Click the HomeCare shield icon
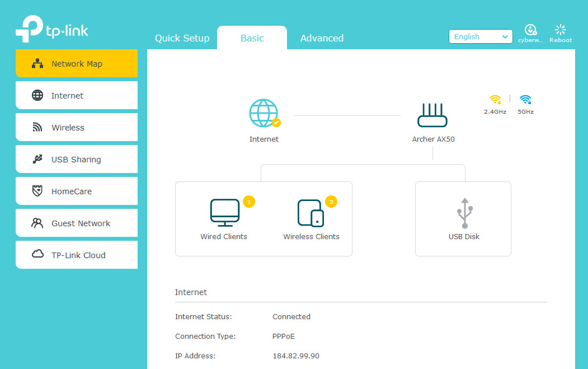The image size is (588, 369). [37, 191]
